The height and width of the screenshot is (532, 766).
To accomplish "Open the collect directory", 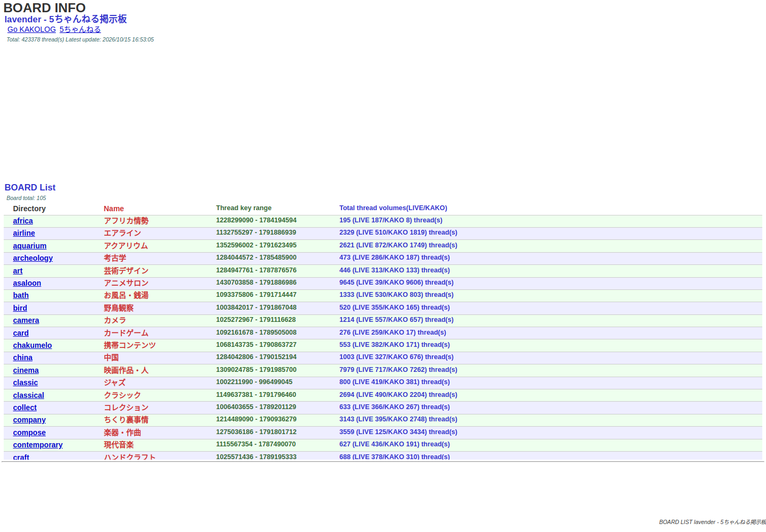I will point(25,408).
